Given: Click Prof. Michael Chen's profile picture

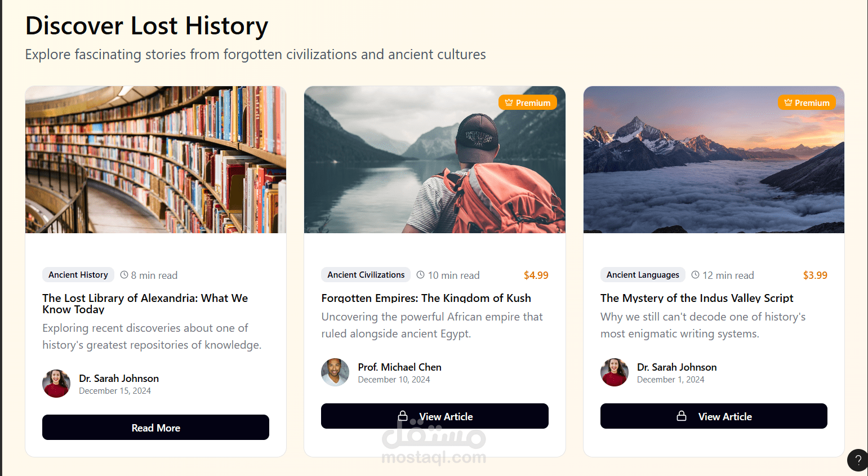Looking at the screenshot, I should [335, 372].
